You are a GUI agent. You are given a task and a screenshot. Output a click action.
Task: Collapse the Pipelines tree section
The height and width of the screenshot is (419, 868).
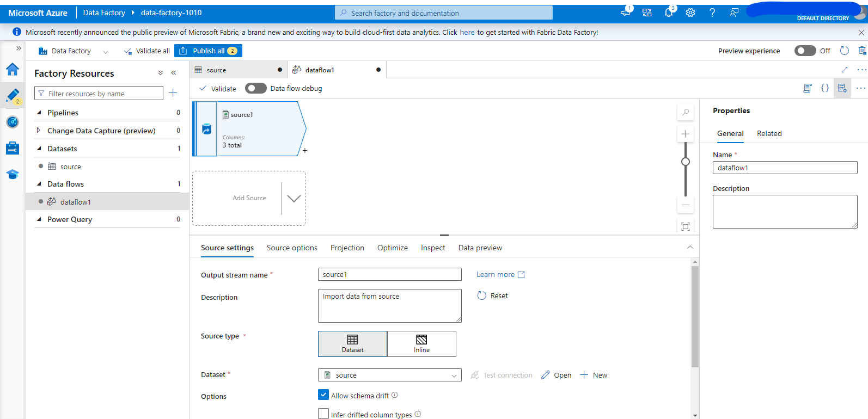[x=39, y=113]
